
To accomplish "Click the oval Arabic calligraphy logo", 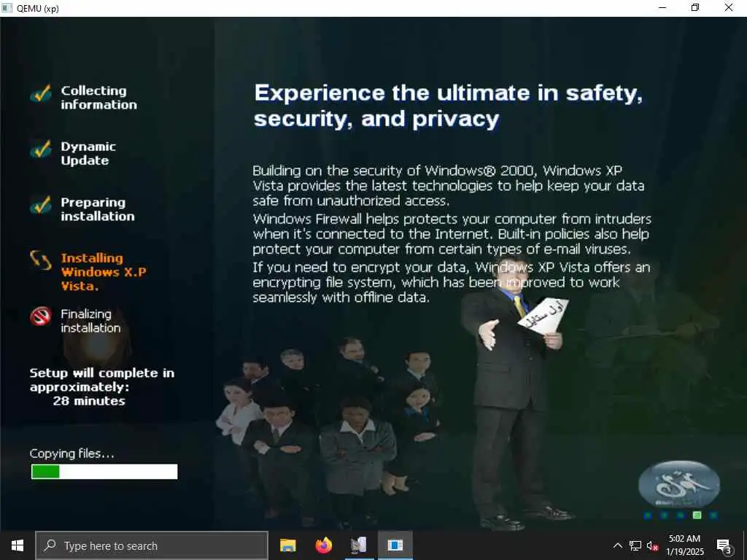I will 679,484.
